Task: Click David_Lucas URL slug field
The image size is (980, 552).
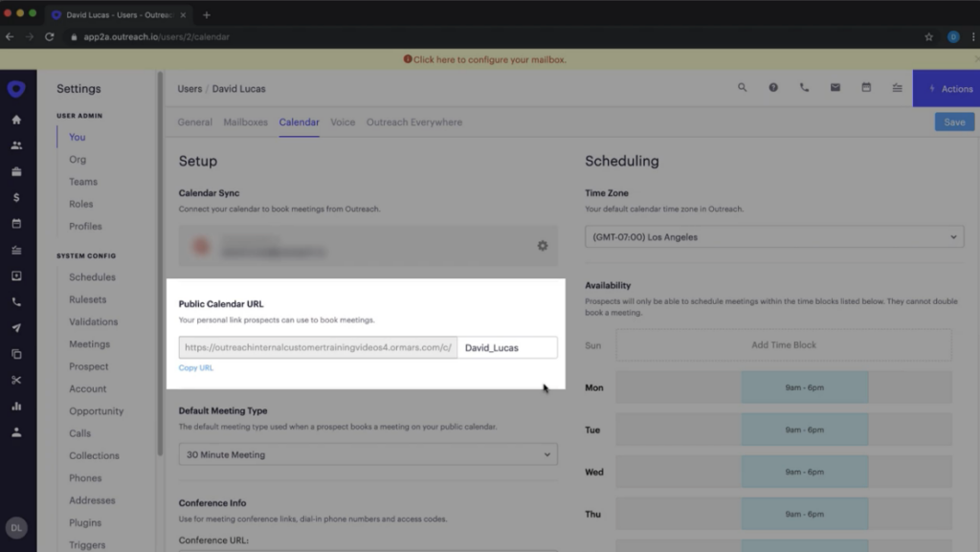Action: 507,348
